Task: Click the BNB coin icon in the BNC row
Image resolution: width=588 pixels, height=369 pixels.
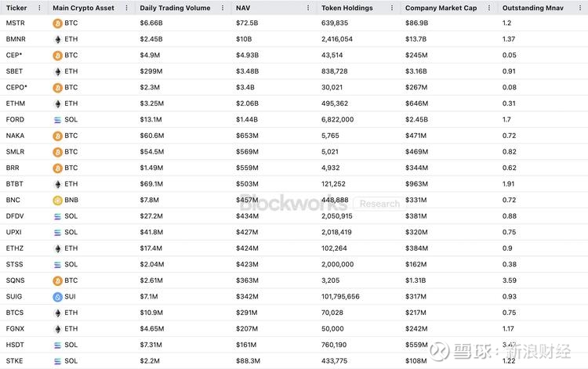Action: pyautogui.click(x=57, y=200)
